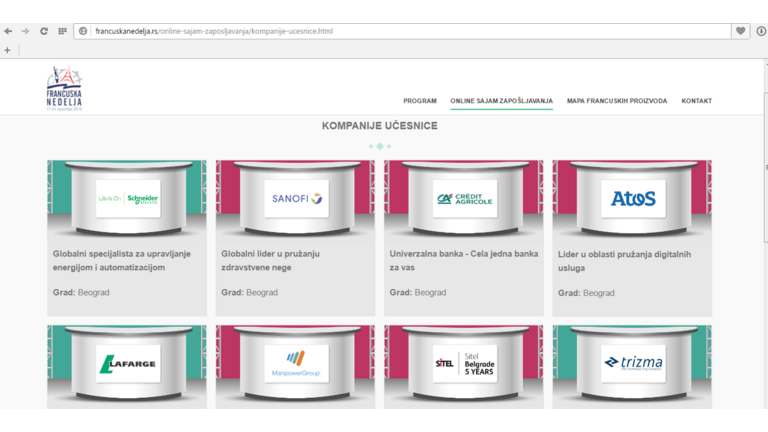Click the browser back arrow
This screenshot has width=768, height=432.
coord(8,31)
